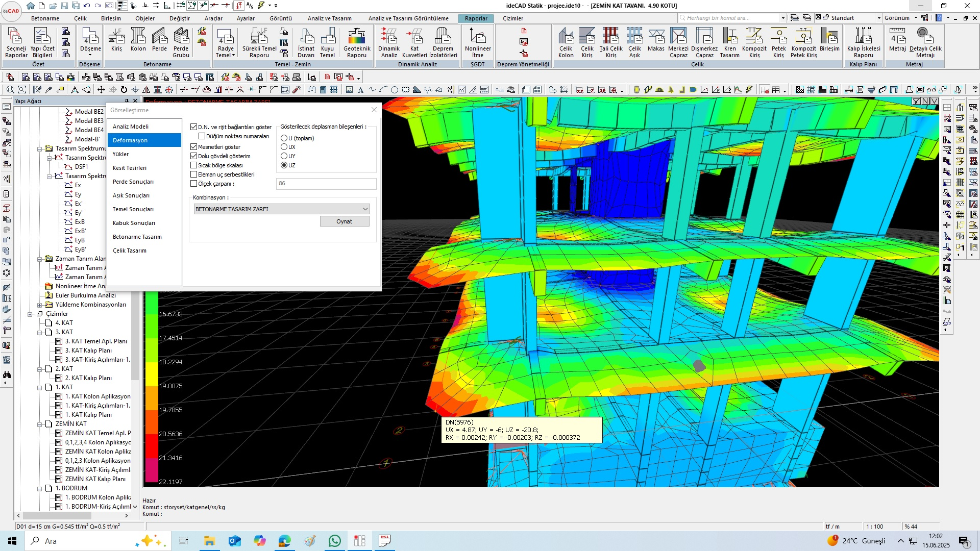The height and width of the screenshot is (551, 980).
Task: Select Perde Sonuçları in Görselleştirme list
Action: point(144,182)
